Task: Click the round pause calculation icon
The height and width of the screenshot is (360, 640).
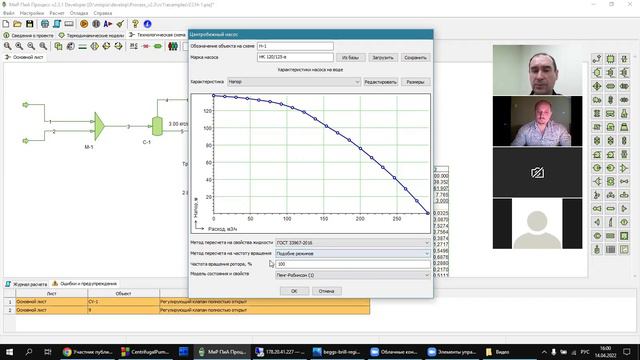Action: [x=96, y=24]
